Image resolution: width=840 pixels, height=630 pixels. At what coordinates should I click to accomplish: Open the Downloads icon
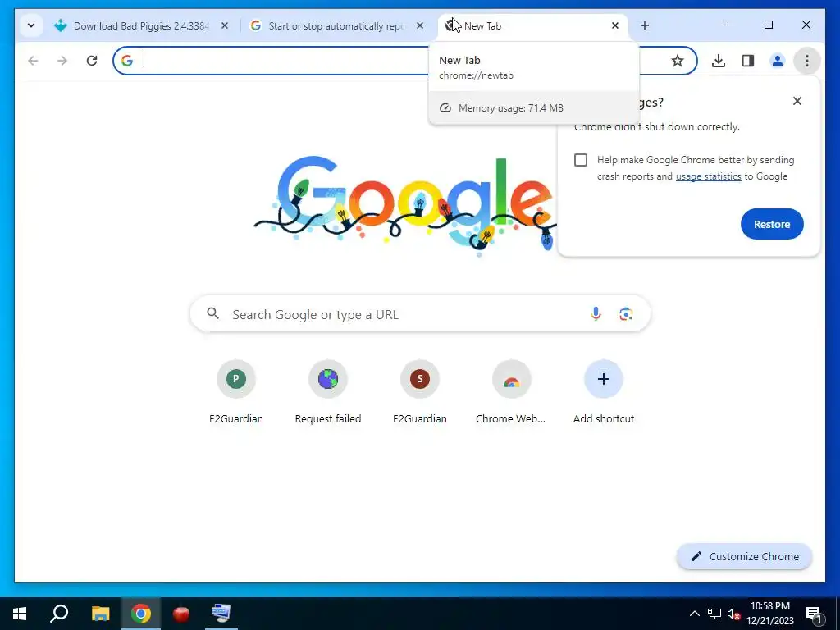tap(719, 61)
